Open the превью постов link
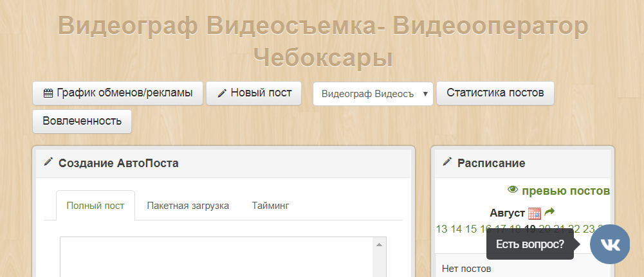The width and height of the screenshot is (644, 277). pos(566,191)
